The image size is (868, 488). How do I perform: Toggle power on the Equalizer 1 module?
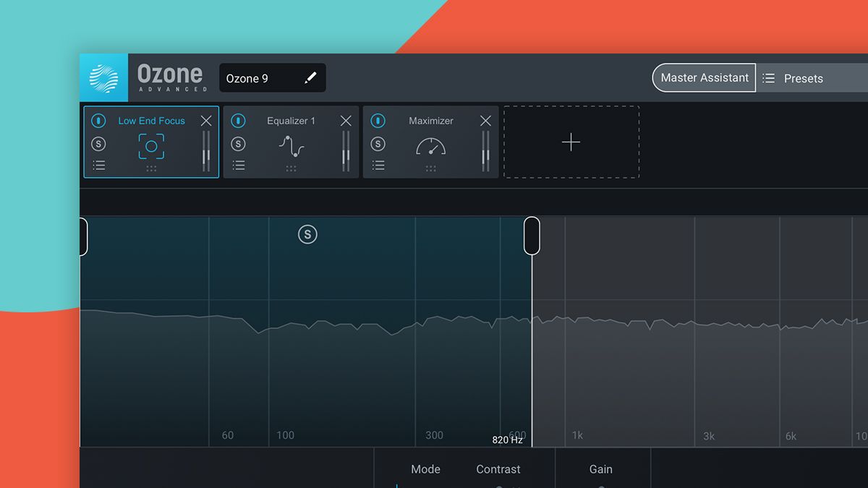238,121
